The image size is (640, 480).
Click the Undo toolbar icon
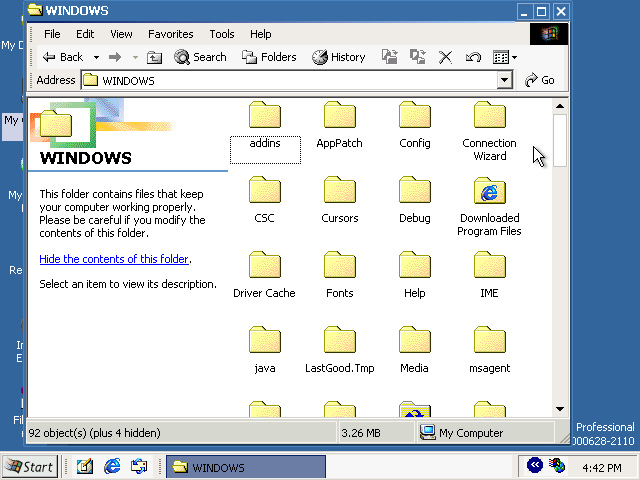click(x=473, y=57)
